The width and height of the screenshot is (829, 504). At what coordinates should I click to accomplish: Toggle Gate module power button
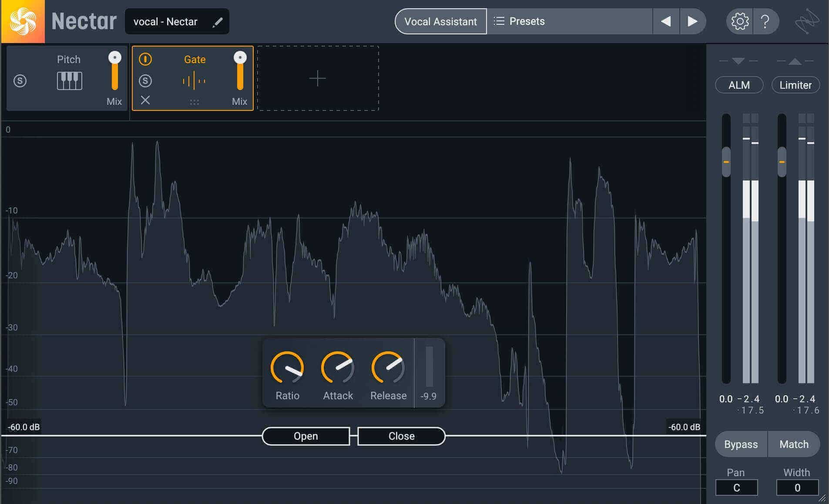tap(145, 59)
